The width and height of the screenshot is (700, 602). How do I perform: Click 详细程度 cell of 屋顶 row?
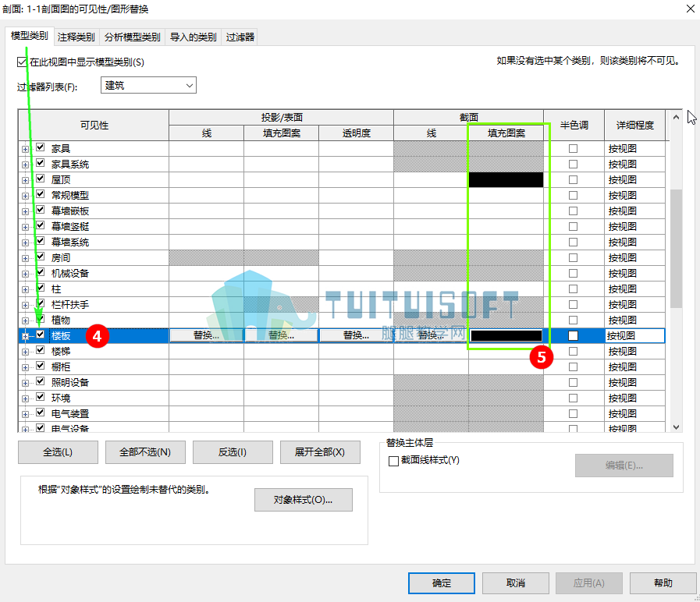[634, 180]
